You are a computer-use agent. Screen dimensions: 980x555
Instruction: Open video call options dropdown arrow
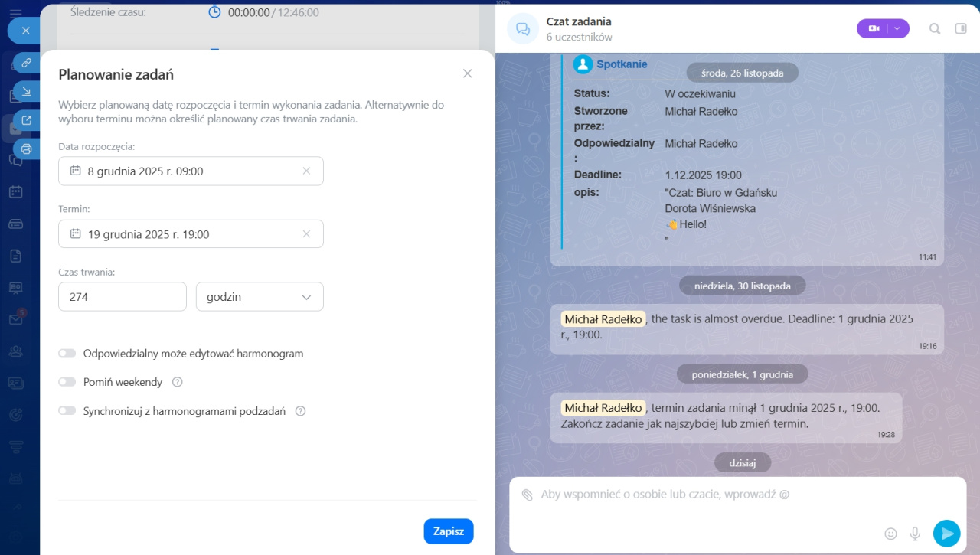coord(898,28)
